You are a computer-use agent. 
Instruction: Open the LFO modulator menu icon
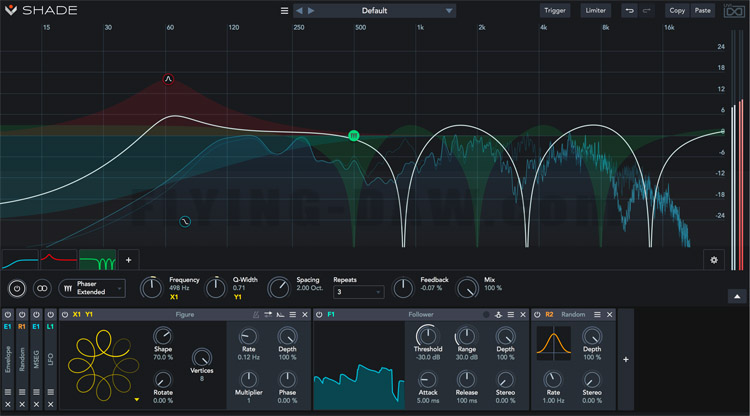[x=51, y=392]
